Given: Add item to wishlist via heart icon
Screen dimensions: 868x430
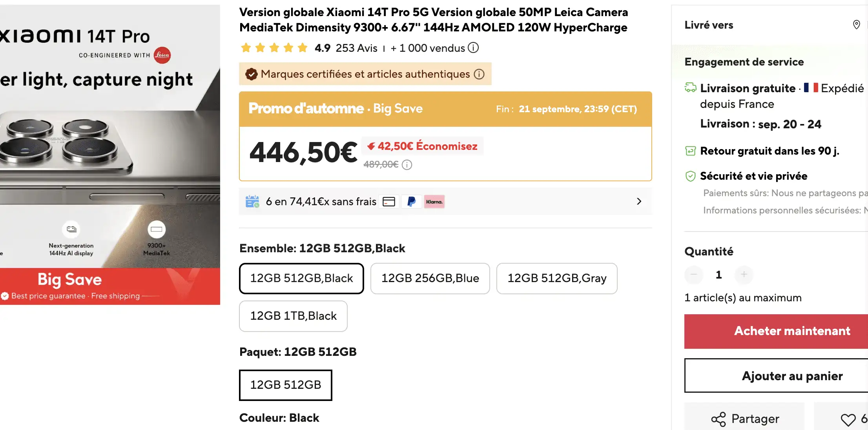Looking at the screenshot, I should click(x=848, y=419).
